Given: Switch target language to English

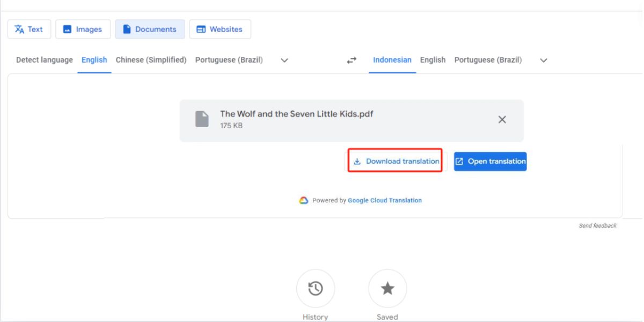Looking at the screenshot, I should [433, 60].
